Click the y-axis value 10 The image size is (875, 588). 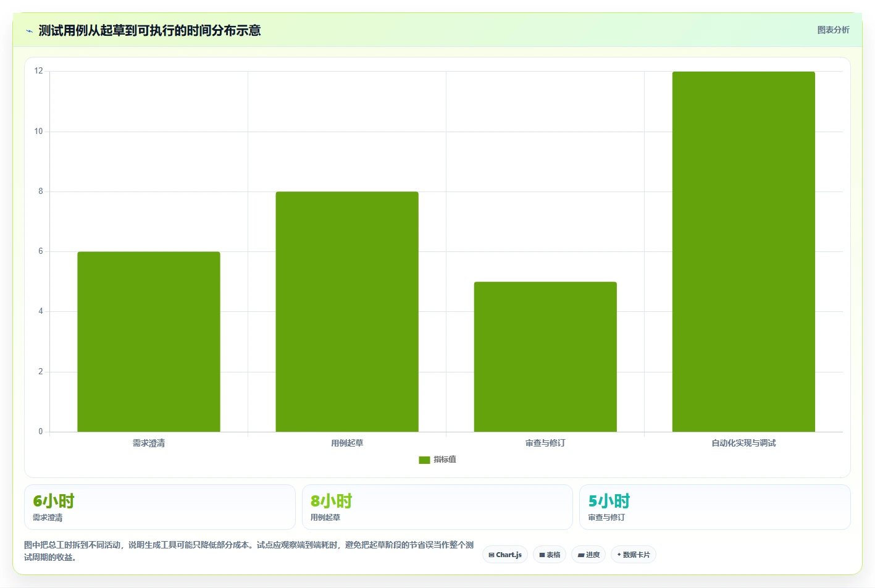(39, 132)
